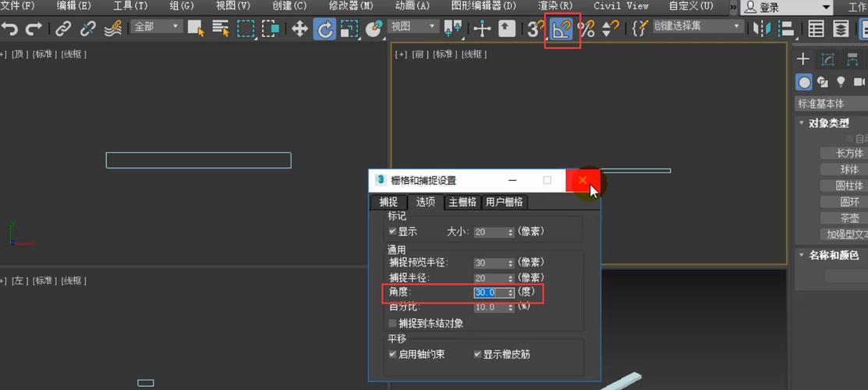Select the Select and Rotate tool

[324, 29]
